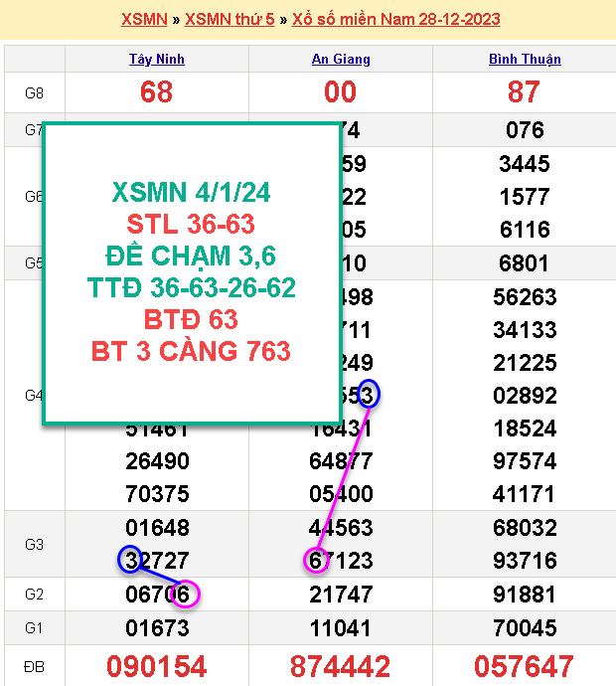Select Bình Thuận special prize 057647
Screen dimensions: 616x686
[525, 665]
